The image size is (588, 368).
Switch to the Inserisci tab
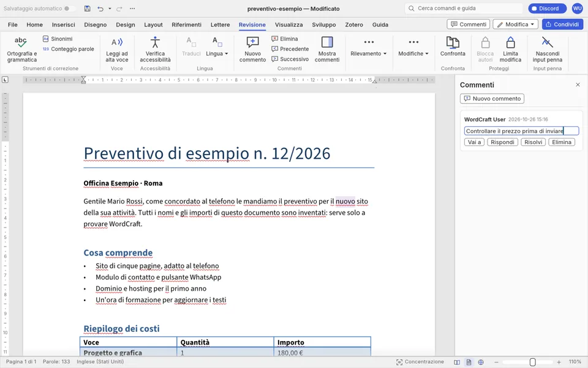[63, 25]
